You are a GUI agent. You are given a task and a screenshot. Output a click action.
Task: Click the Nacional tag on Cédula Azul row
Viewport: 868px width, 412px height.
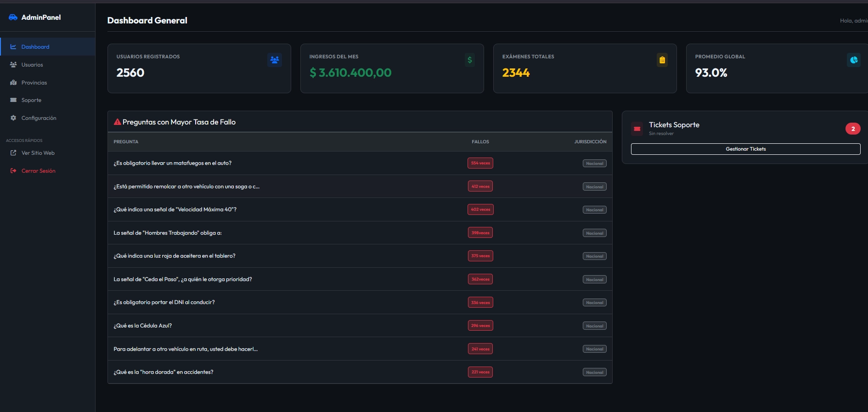594,326
